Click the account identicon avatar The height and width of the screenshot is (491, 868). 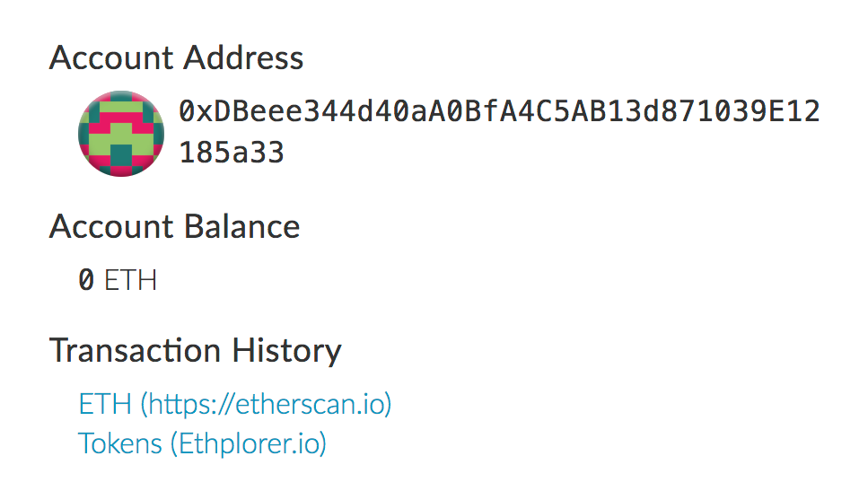point(120,133)
